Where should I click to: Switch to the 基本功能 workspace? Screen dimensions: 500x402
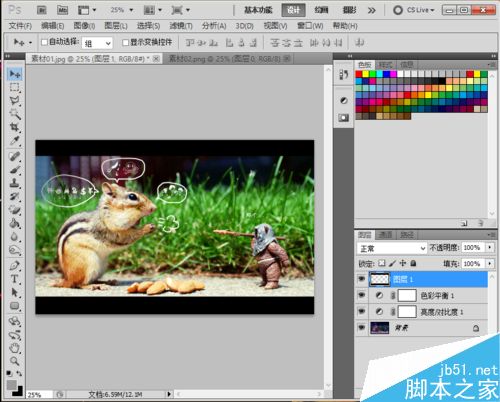[258, 10]
